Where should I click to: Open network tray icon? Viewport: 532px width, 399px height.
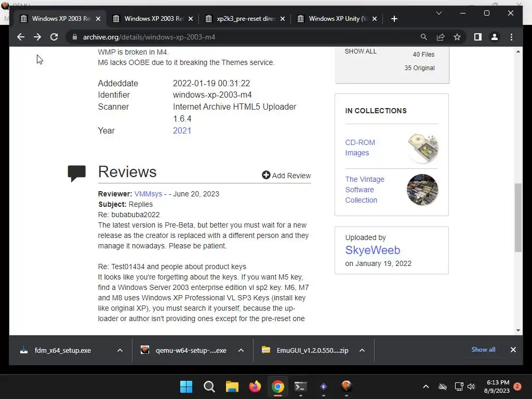pyautogui.click(x=459, y=387)
